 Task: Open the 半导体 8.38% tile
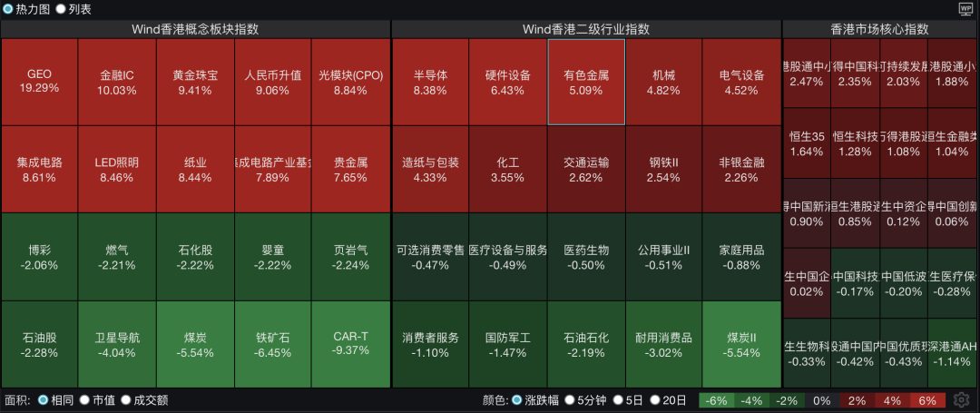(430, 82)
